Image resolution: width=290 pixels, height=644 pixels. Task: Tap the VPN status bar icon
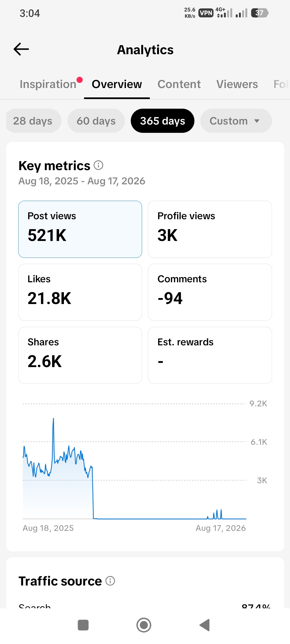(x=206, y=13)
